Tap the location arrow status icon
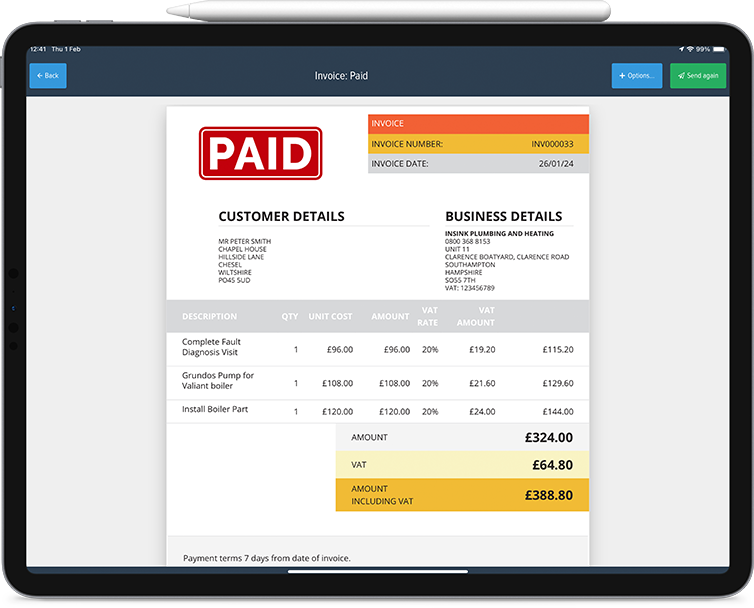 tap(681, 48)
